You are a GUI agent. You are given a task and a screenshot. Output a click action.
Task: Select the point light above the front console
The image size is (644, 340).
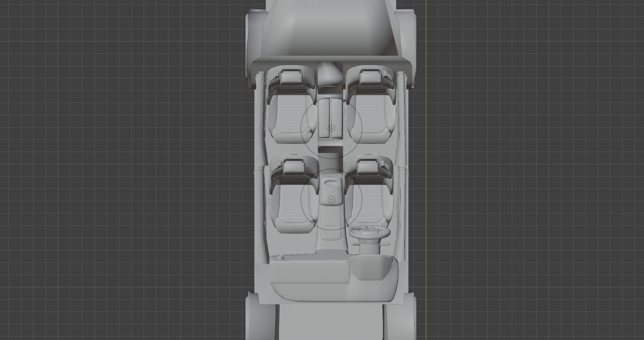pyautogui.click(x=331, y=199)
